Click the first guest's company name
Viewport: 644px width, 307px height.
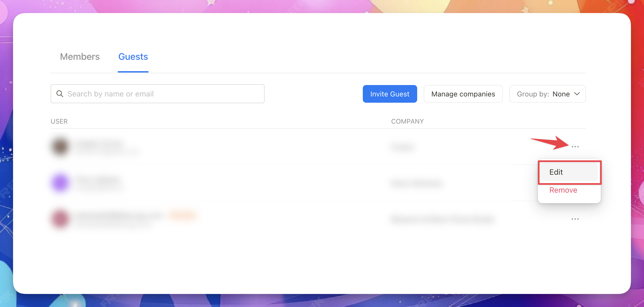[403, 147]
